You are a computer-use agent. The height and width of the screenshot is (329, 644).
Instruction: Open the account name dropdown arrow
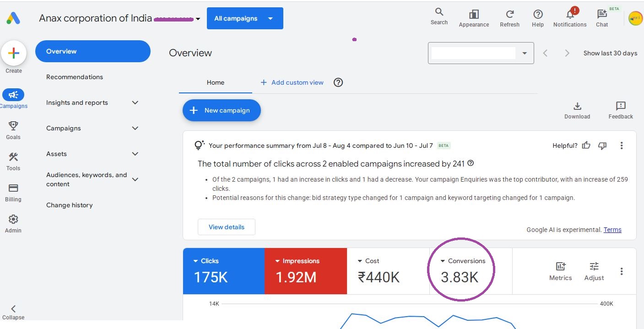point(198,19)
